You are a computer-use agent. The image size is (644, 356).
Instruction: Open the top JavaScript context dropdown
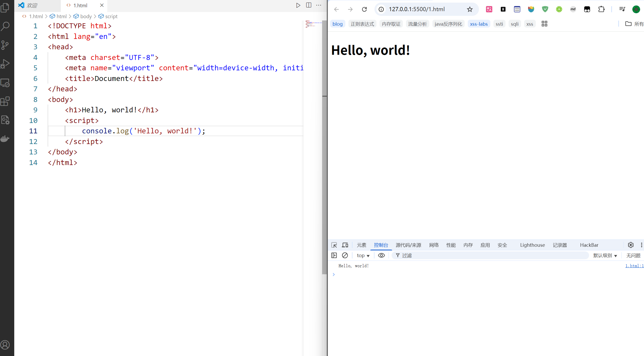tap(363, 256)
